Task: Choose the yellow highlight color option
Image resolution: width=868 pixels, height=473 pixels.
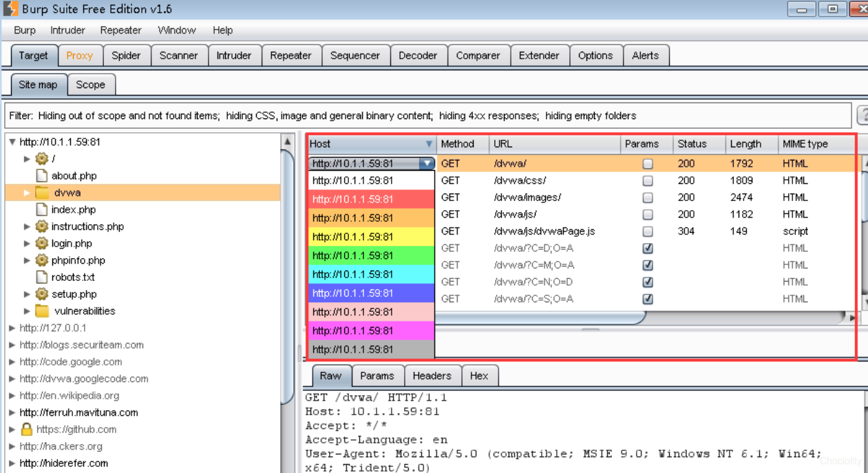Action: tap(371, 237)
